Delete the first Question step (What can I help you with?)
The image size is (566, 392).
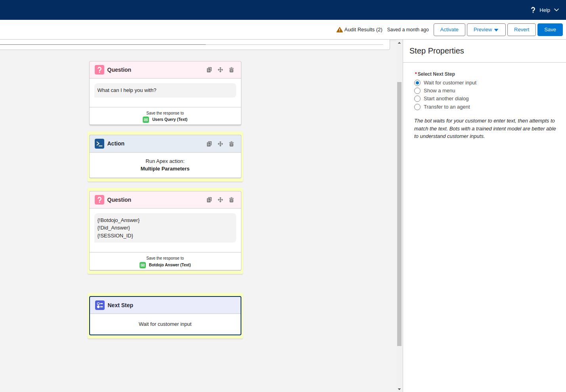point(231,70)
